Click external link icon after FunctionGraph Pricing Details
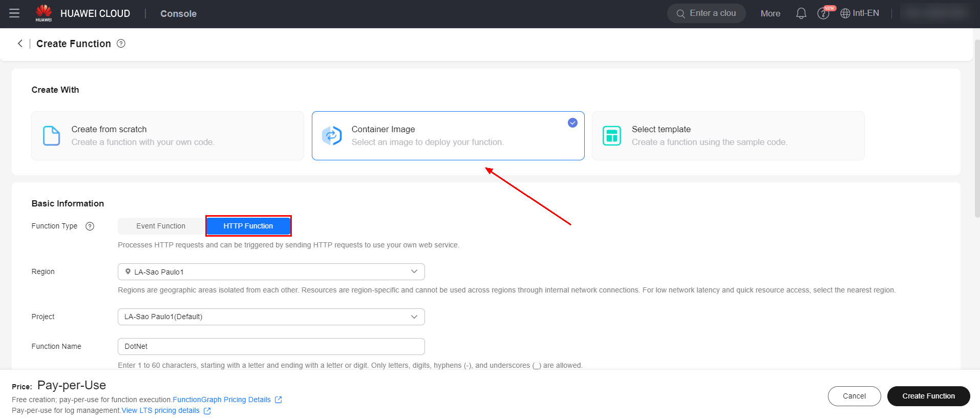Image resolution: width=980 pixels, height=419 pixels. [x=279, y=400]
